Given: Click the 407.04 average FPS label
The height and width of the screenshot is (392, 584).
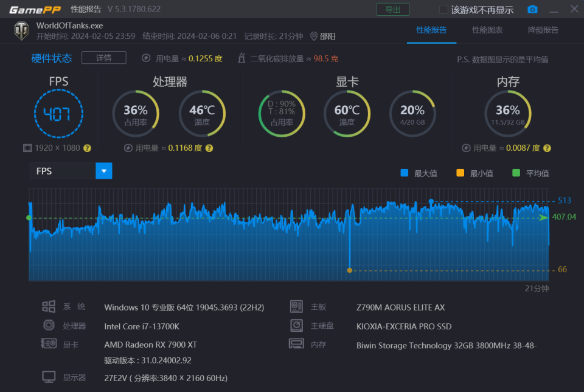Looking at the screenshot, I should click(x=564, y=217).
